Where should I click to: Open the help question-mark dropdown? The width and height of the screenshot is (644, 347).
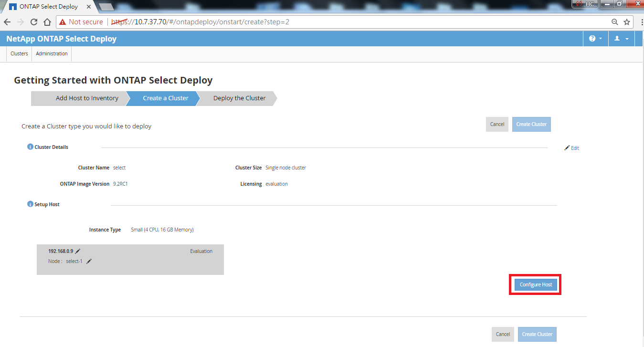tap(595, 39)
